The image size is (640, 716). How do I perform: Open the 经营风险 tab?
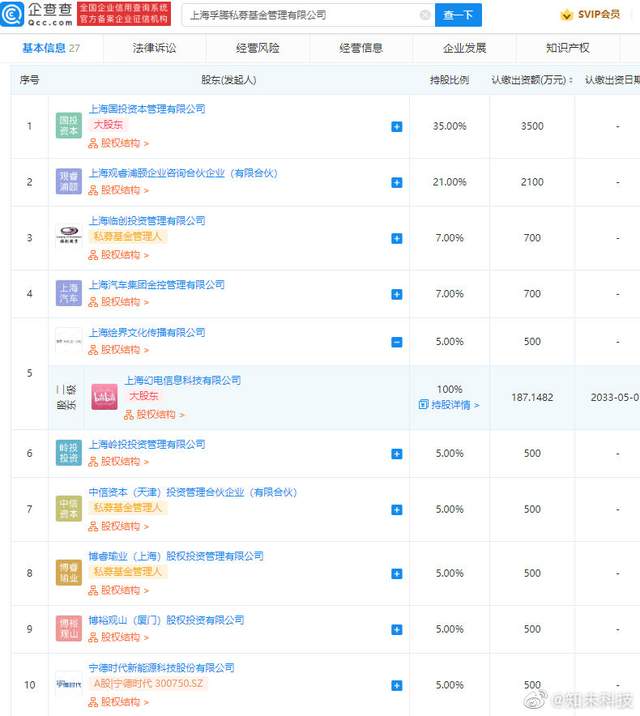[258, 48]
